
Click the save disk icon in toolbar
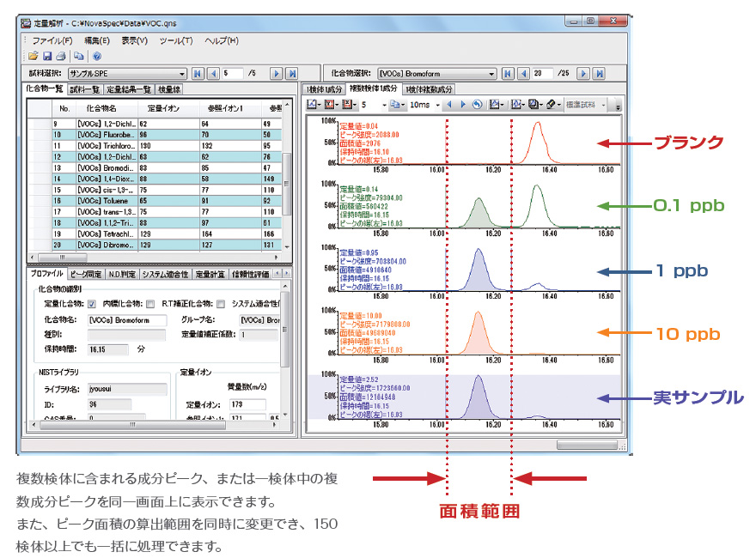[47, 56]
